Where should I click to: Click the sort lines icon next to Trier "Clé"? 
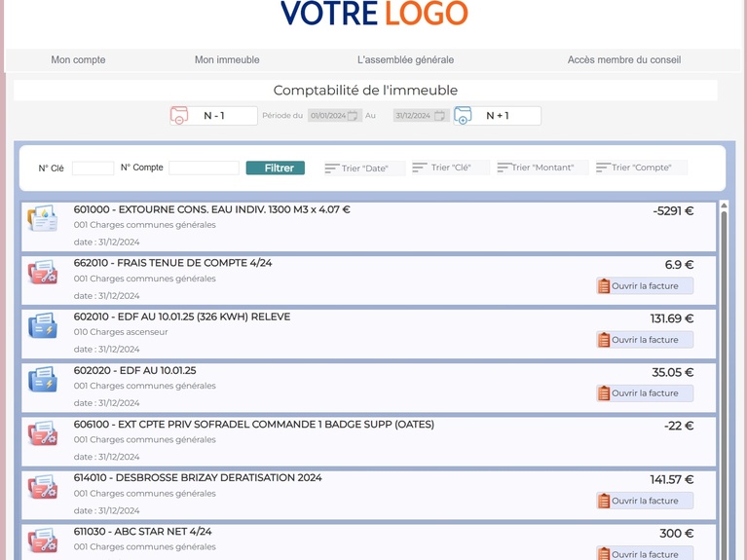click(420, 168)
